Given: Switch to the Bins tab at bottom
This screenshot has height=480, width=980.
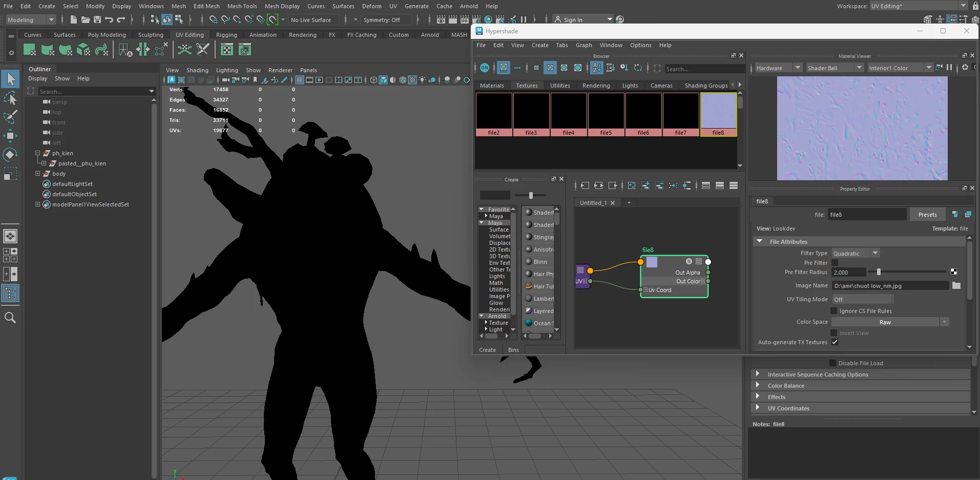Looking at the screenshot, I should (x=513, y=350).
